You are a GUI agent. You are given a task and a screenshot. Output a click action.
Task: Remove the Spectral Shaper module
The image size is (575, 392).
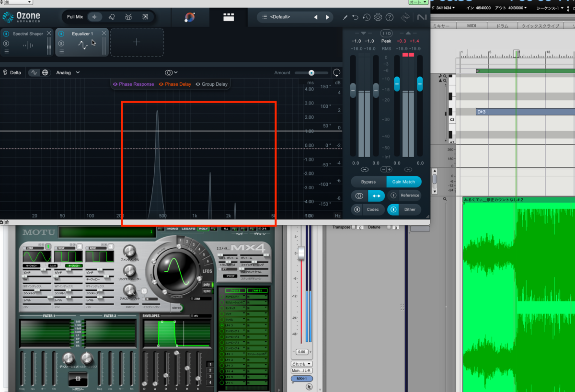tap(49, 34)
